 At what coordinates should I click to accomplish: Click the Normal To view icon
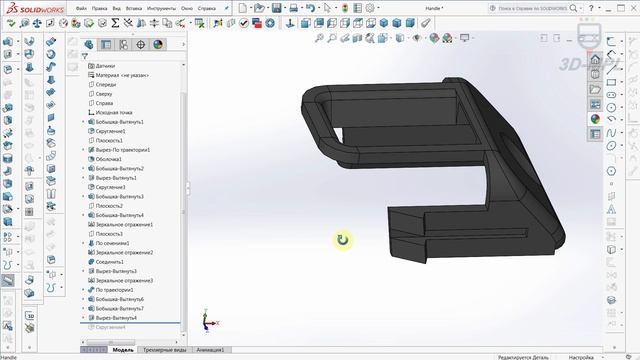click(290, 23)
